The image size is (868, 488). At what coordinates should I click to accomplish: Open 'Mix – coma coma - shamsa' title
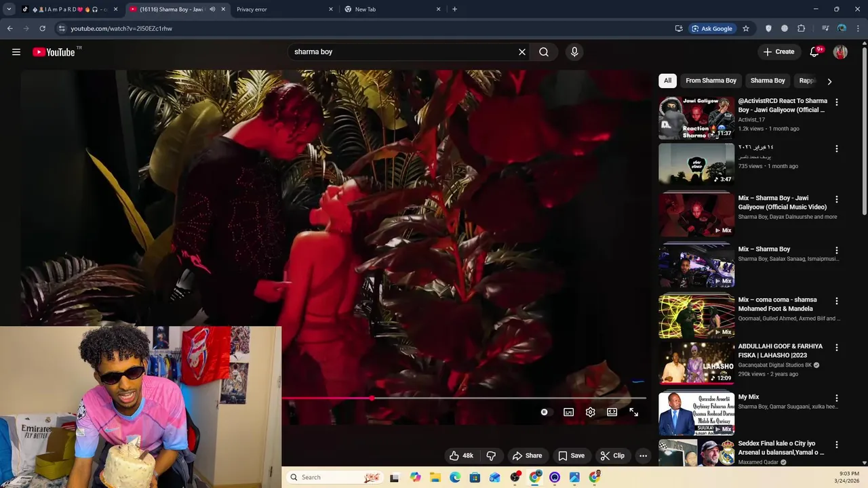coord(777,304)
